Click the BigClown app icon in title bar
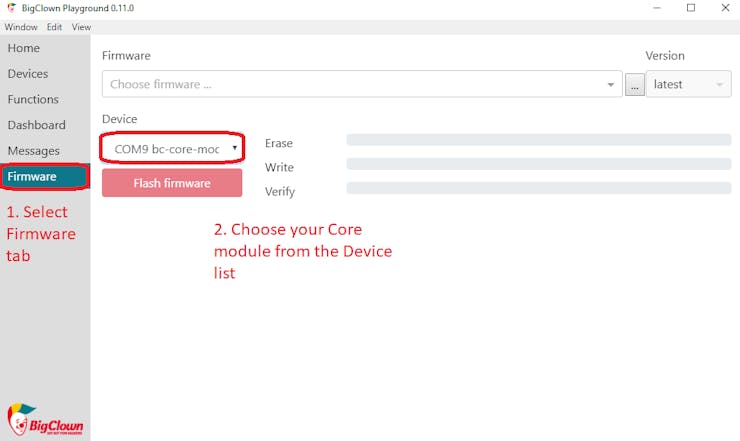 click(x=10, y=8)
